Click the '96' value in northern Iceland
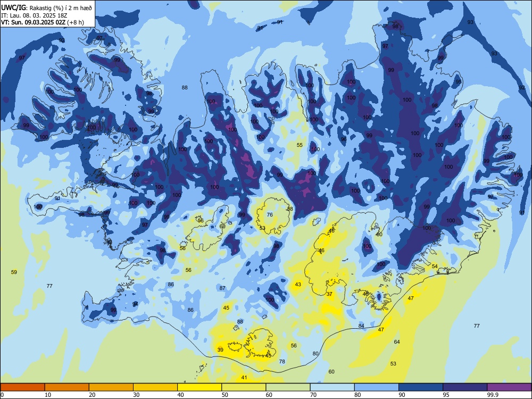 344,139
